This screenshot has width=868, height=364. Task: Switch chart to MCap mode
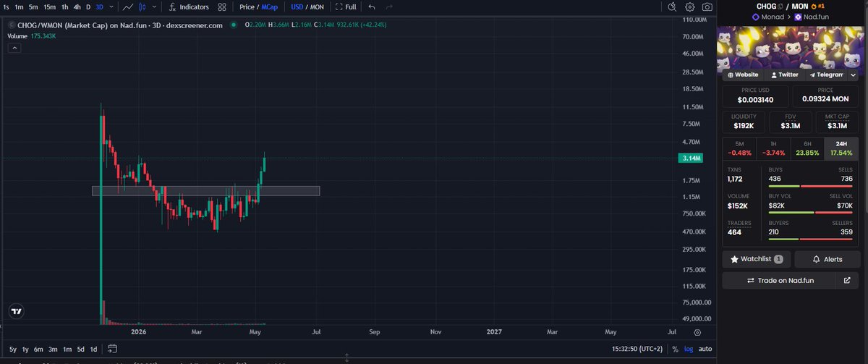point(270,7)
